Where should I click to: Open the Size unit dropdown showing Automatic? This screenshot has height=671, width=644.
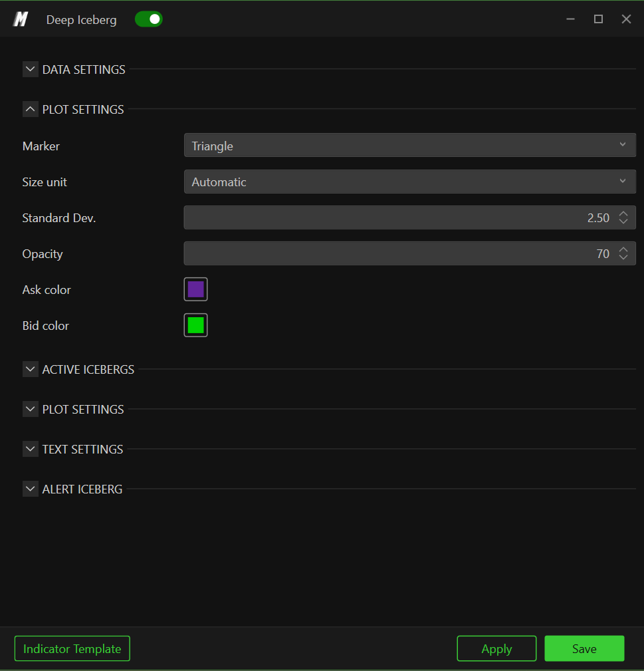coord(409,182)
